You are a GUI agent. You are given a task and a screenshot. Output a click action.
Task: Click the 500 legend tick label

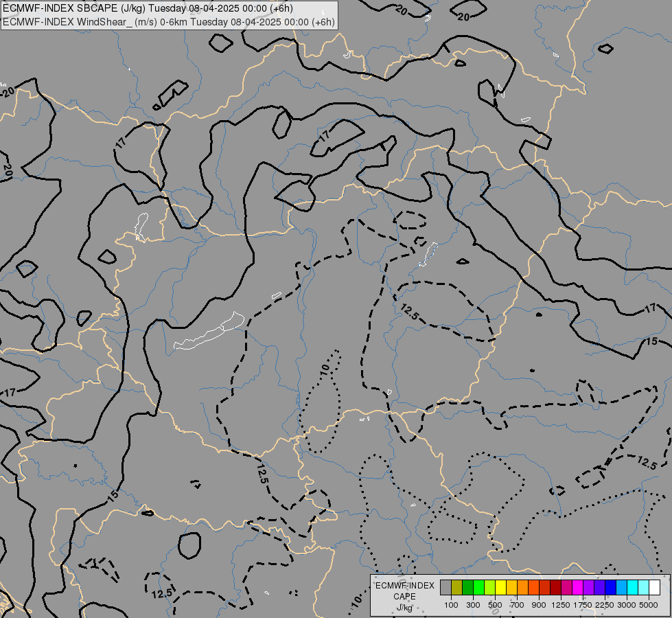495,605
